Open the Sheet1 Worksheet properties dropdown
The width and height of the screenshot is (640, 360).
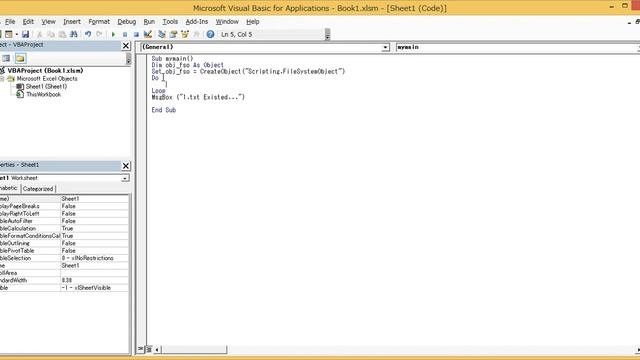pyautogui.click(x=124, y=178)
